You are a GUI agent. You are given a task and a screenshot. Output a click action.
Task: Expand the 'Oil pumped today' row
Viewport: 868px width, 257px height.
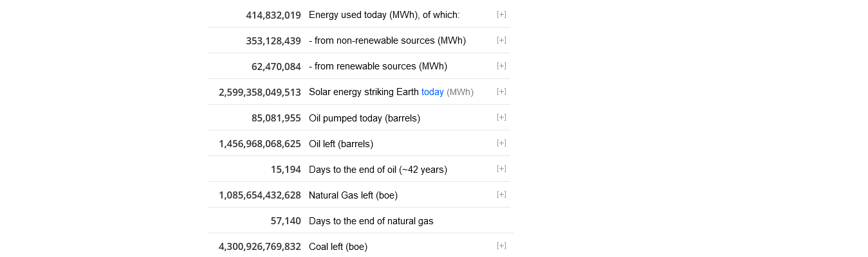(501, 117)
